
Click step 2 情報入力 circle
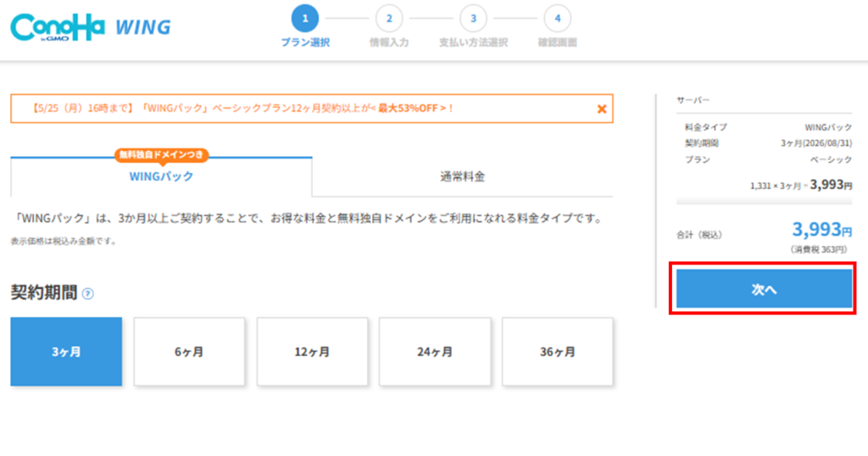[389, 19]
